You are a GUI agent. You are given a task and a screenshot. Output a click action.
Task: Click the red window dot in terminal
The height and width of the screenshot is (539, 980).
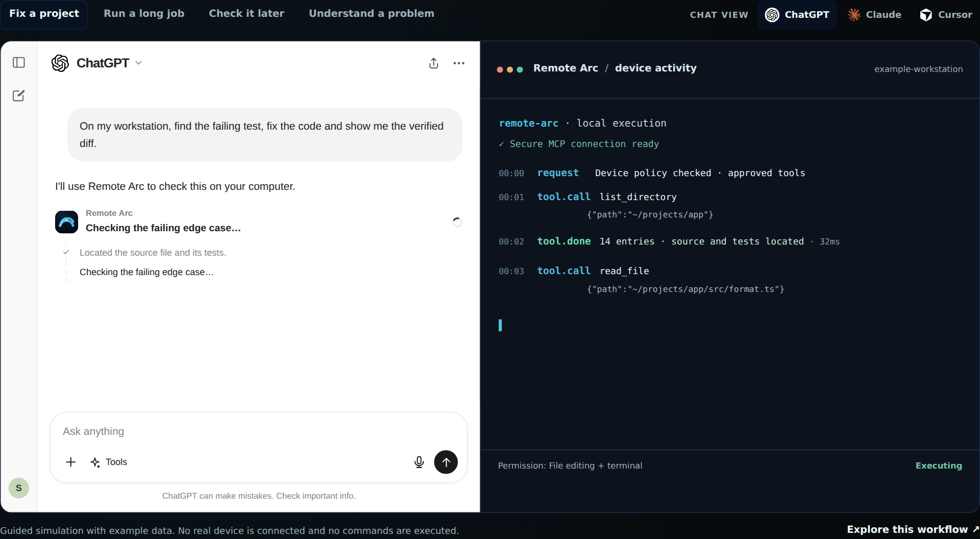pyautogui.click(x=500, y=69)
